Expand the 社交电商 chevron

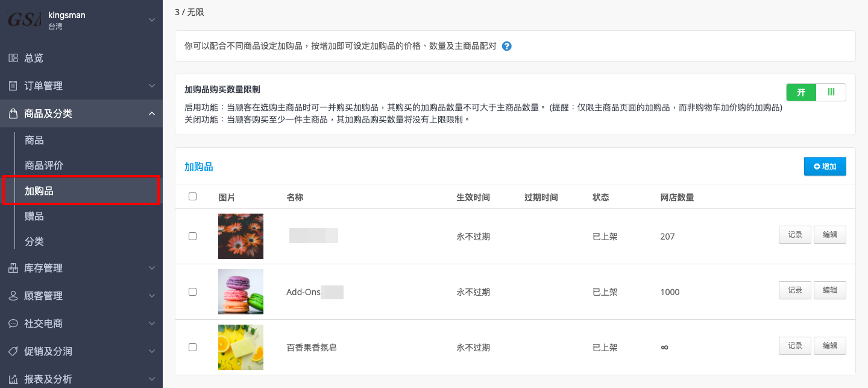(151, 323)
